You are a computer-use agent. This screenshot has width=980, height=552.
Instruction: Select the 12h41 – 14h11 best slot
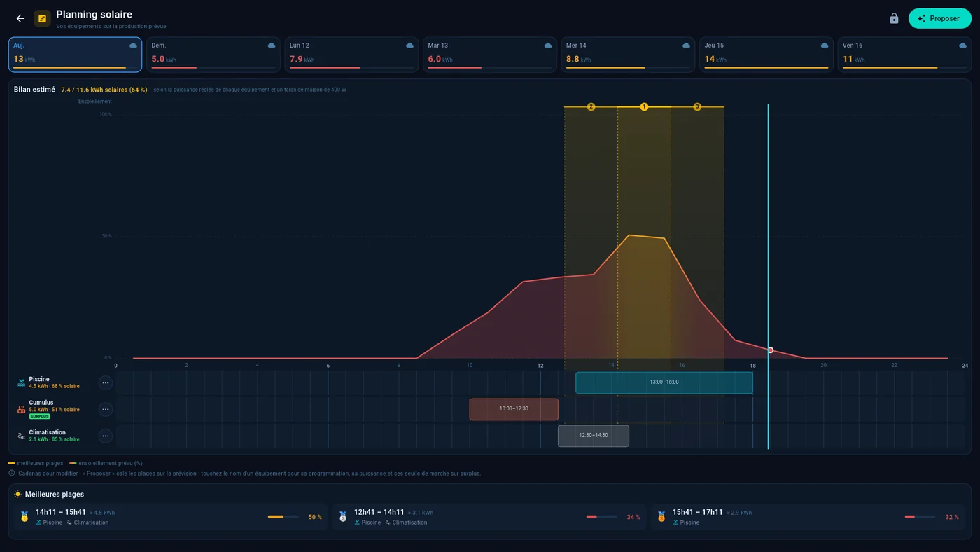[x=489, y=517]
